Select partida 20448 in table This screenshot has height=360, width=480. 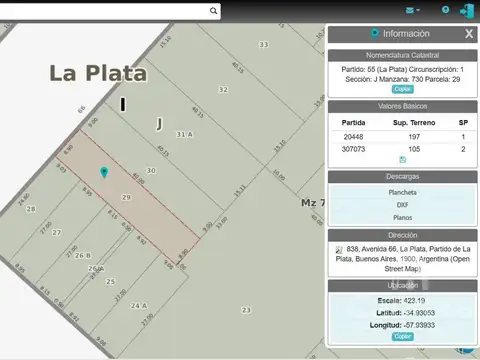353,137
